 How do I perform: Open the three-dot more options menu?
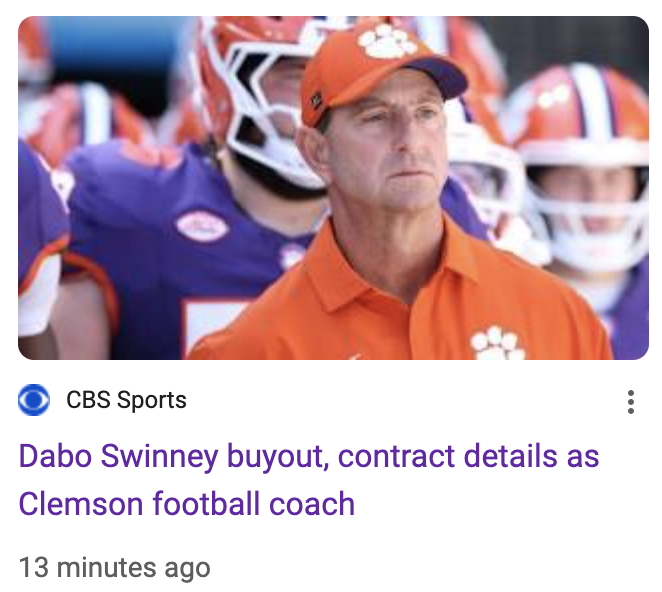(631, 402)
